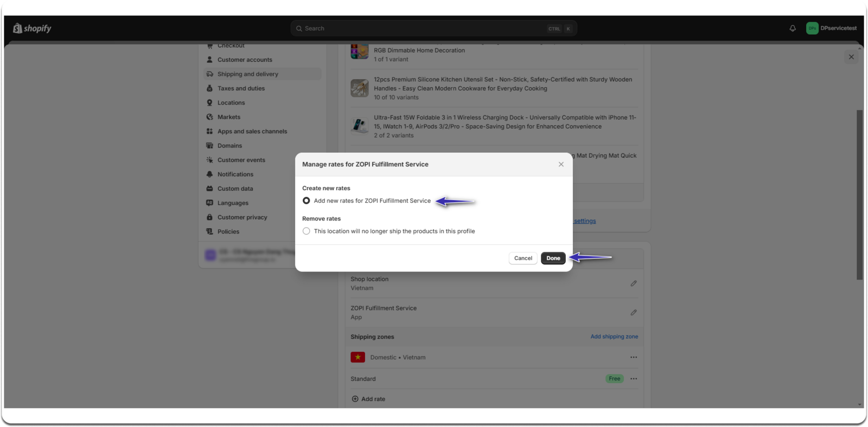
Task: Click the Custom data icon
Action: (209, 189)
